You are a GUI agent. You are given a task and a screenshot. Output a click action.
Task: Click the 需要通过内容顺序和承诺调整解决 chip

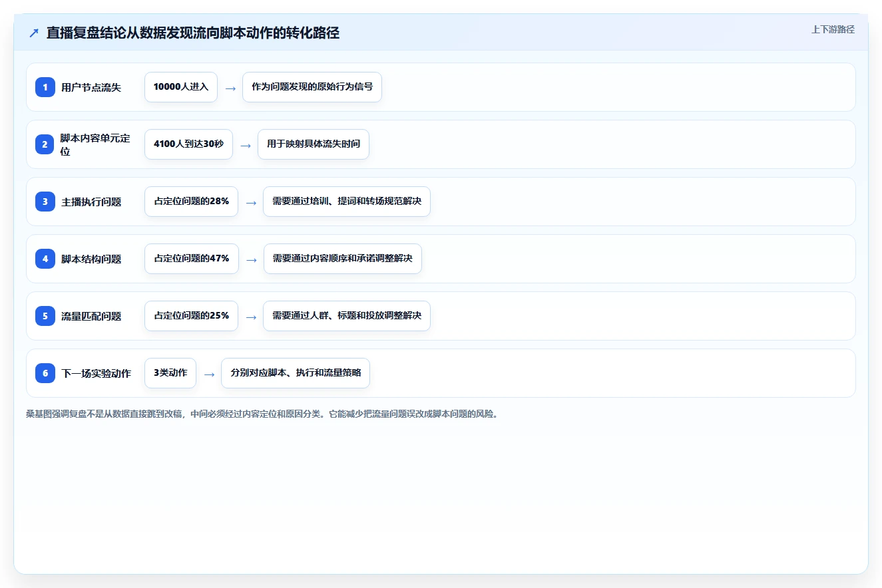tap(343, 259)
